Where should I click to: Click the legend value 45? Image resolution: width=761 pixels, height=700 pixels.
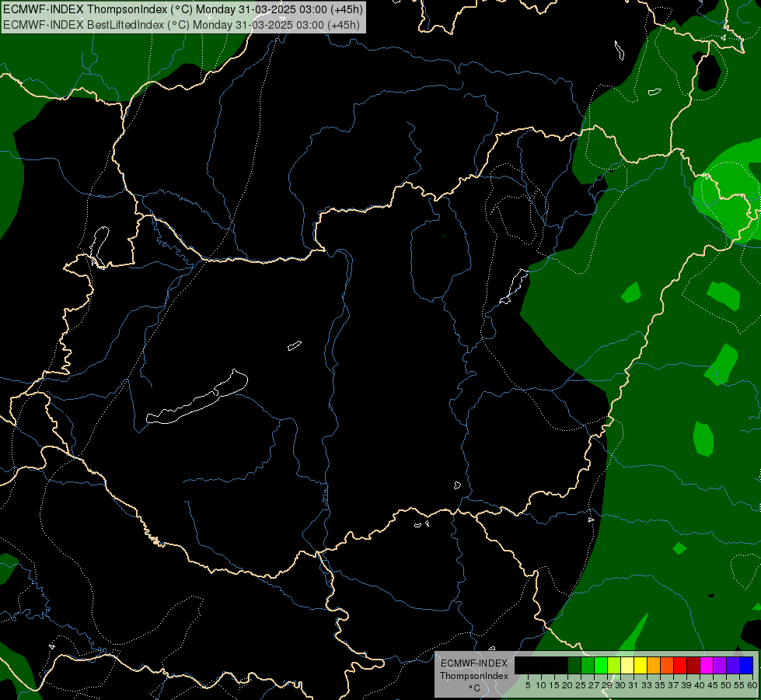[x=713, y=685]
